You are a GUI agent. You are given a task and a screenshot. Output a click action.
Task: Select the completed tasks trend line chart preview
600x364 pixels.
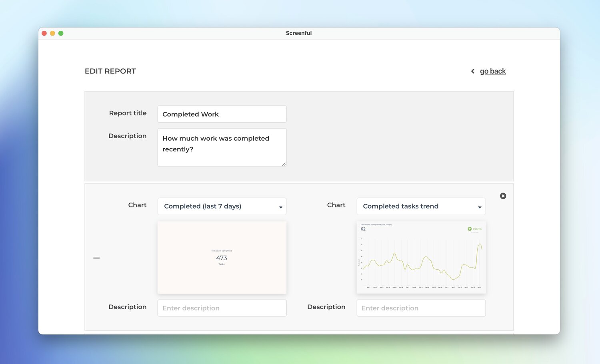coord(421,258)
